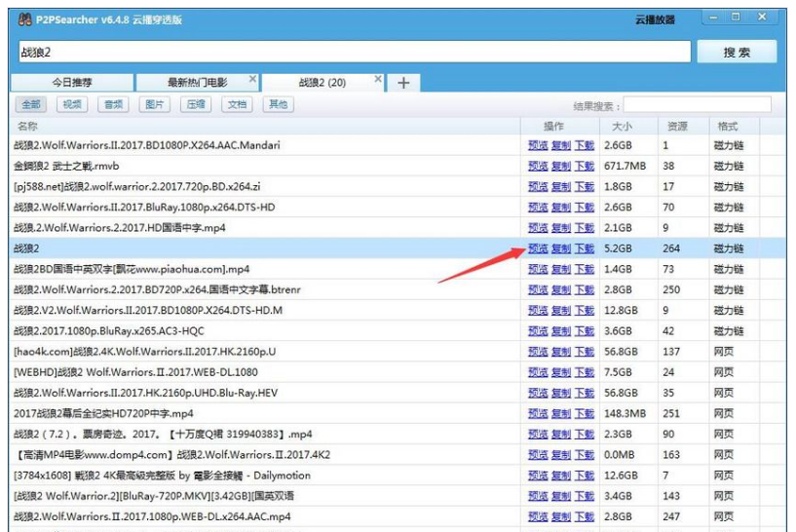Select the 全部 filter
Screen dimensions: 796x532
click(x=31, y=104)
